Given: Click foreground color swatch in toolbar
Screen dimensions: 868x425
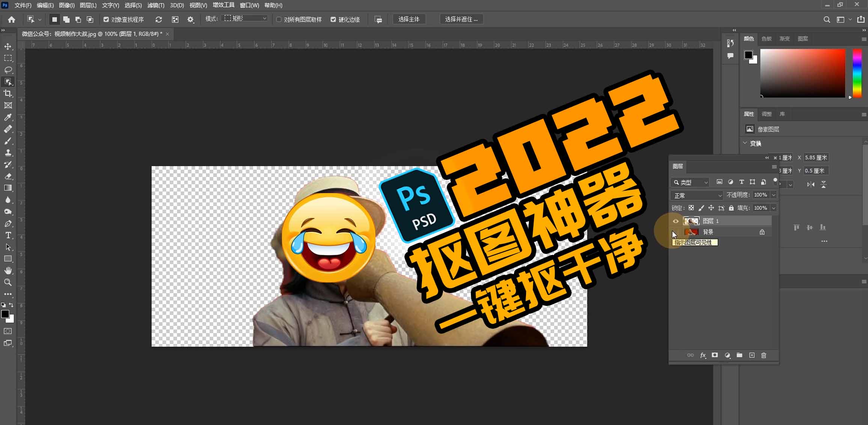Looking at the screenshot, I should coord(5,314).
